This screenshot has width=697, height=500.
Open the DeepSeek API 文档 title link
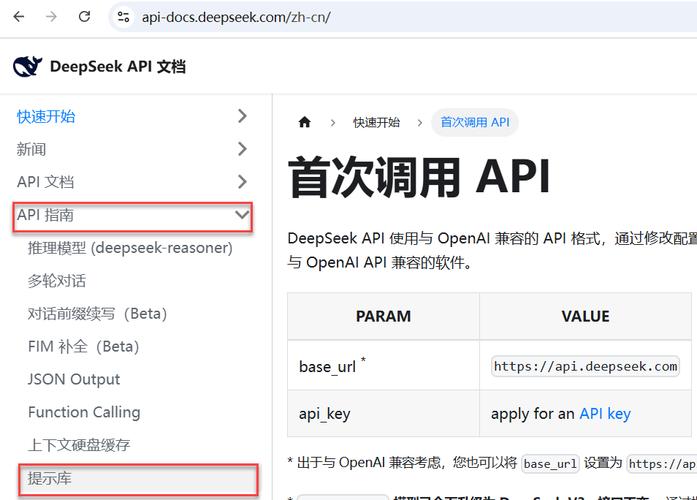118,67
